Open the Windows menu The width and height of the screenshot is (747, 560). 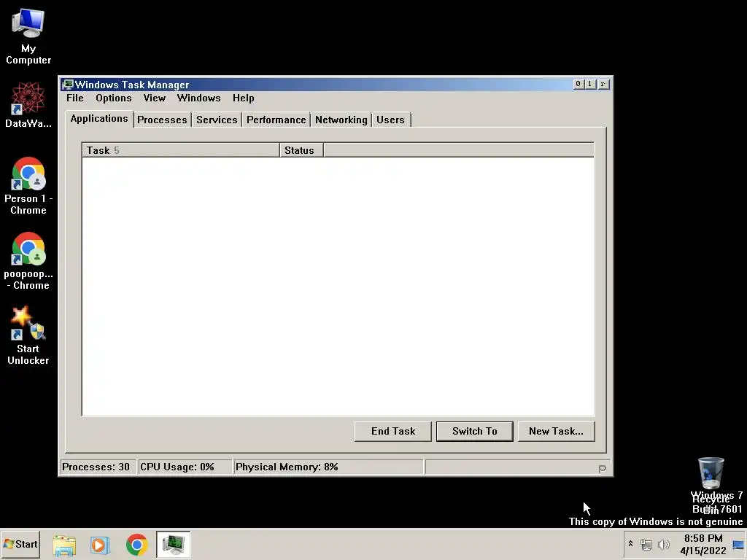[x=198, y=98]
